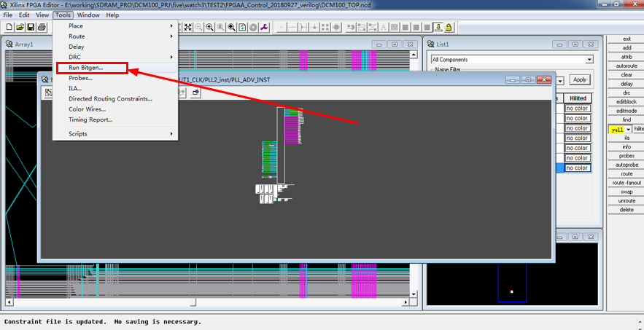Screen dimensions: 644x330
Task: Click the purple wrench properties icon
Action: [x=264, y=28]
